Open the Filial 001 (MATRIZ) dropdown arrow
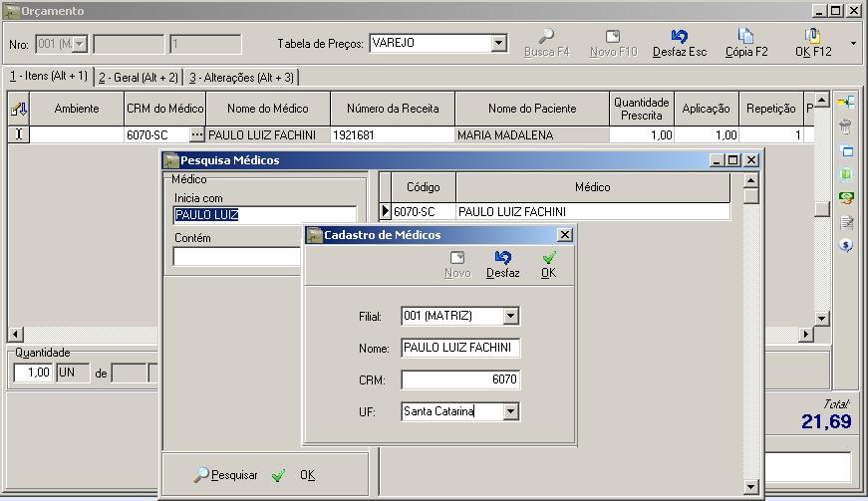Image resolution: width=868 pixels, height=501 pixels. [510, 316]
